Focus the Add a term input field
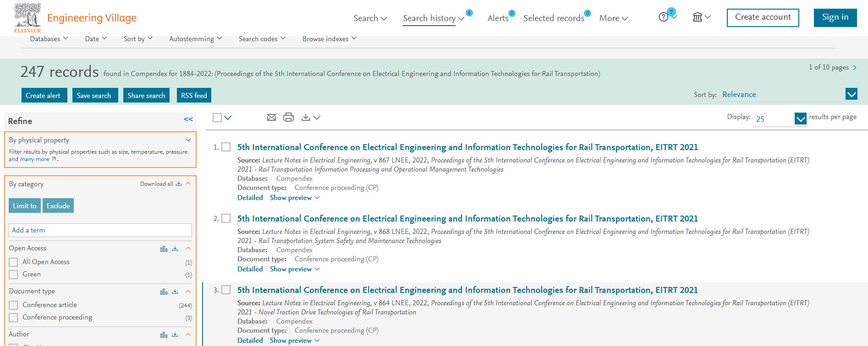 click(100, 230)
